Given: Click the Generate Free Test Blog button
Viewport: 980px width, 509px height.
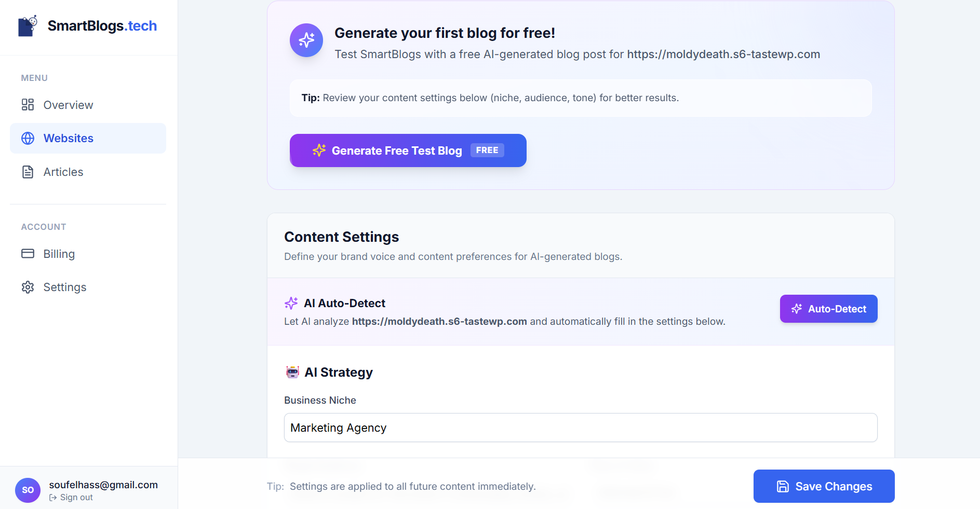Looking at the screenshot, I should coord(407,150).
